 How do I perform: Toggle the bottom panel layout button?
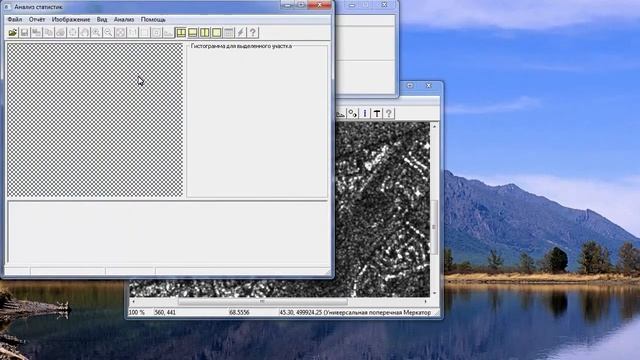point(193,33)
